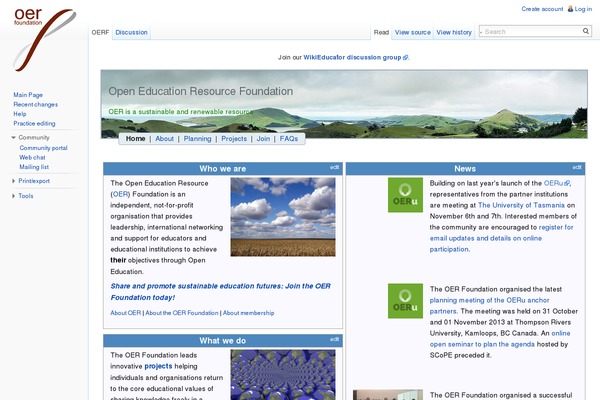Click the Create account link

pyautogui.click(x=542, y=9)
